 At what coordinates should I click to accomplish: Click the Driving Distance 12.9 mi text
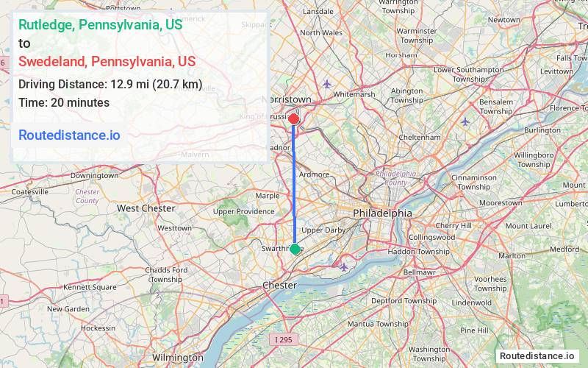tap(110, 84)
